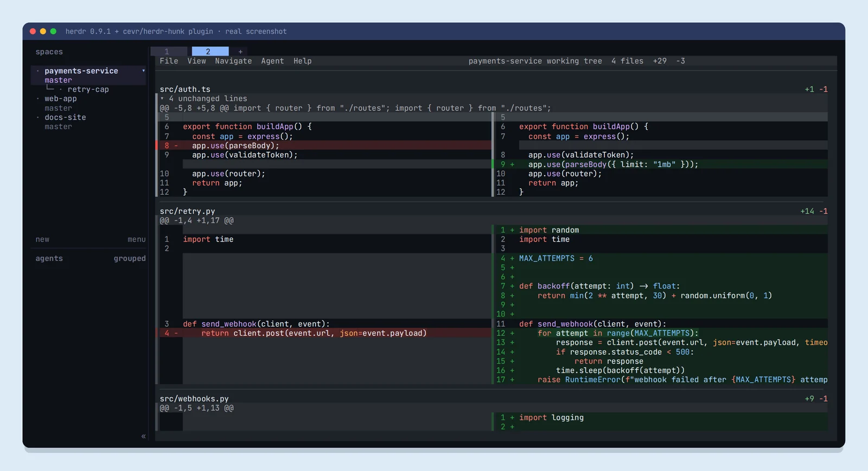Maximize the window with green button
The width and height of the screenshot is (868, 471).
coord(53,31)
